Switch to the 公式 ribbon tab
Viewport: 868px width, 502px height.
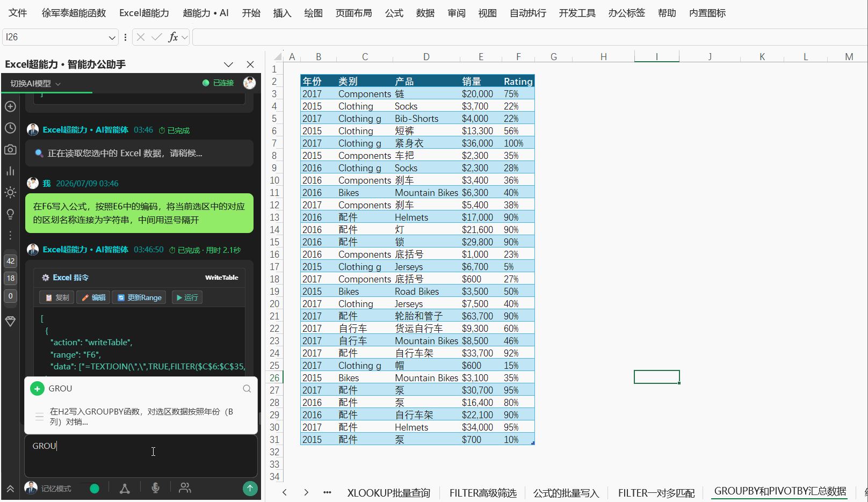coord(394,13)
